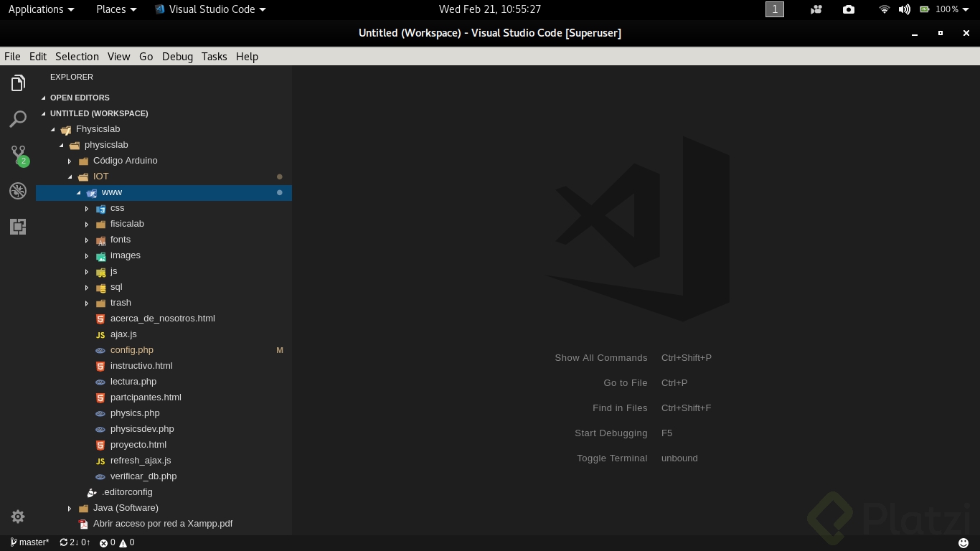Open the Go menu
The width and height of the screenshot is (980, 551).
click(146, 57)
